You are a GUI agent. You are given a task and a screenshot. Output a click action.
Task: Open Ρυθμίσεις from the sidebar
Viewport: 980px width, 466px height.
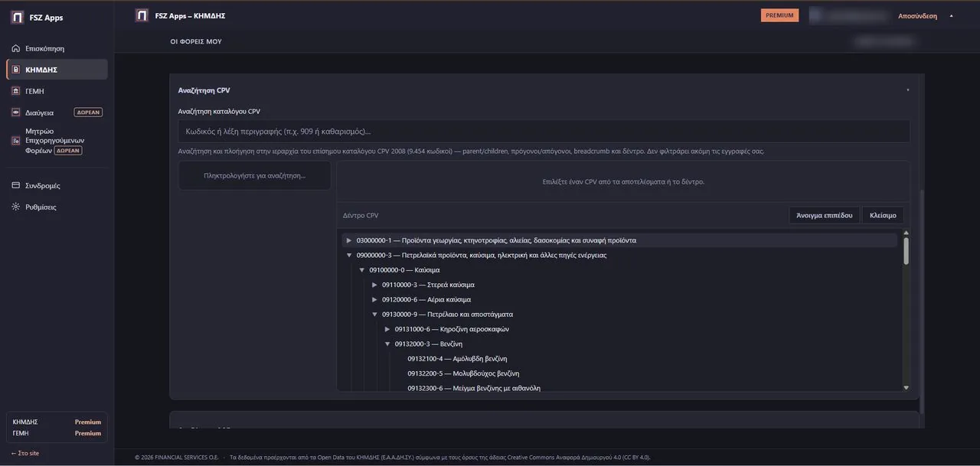point(57,207)
